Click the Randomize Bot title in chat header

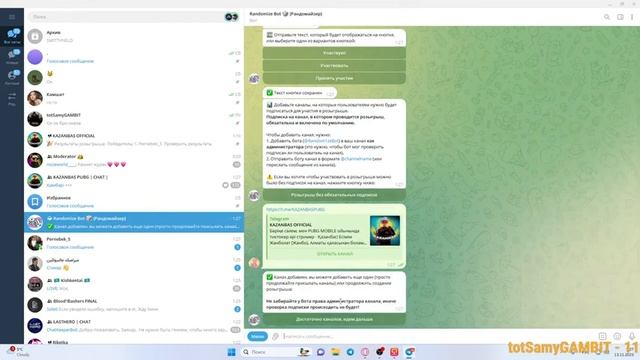click(x=286, y=14)
